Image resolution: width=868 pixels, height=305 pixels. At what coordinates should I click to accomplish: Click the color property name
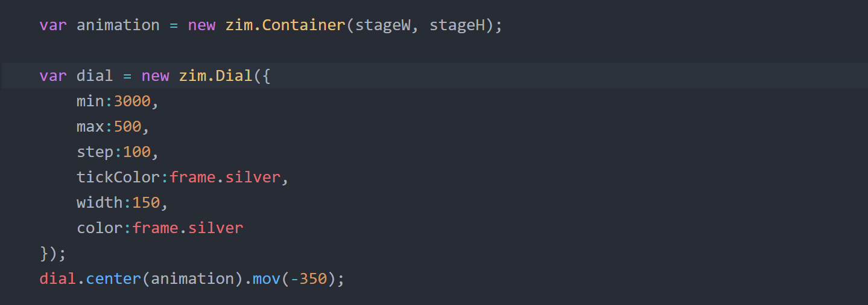point(100,228)
